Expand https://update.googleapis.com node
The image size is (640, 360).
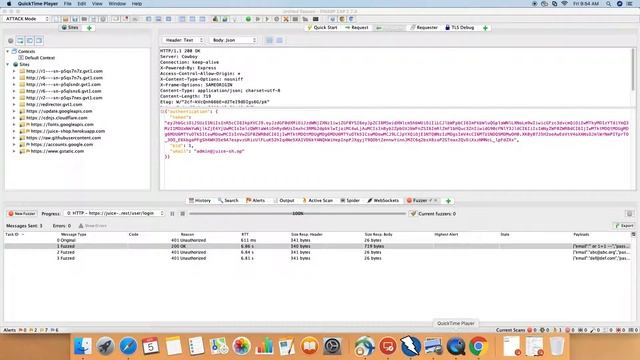click(x=14, y=111)
